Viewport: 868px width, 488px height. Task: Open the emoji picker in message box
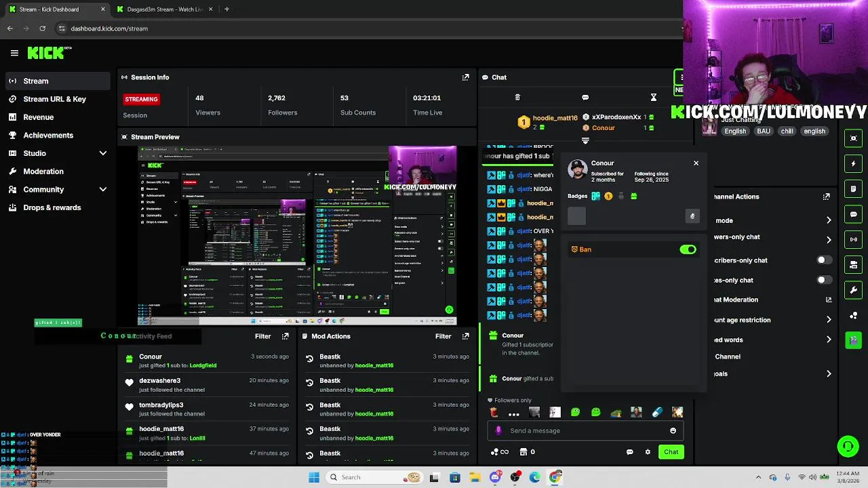[x=673, y=430]
